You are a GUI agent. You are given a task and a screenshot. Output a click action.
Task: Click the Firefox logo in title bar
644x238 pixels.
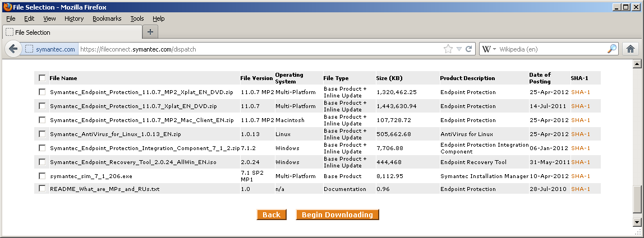point(7,7)
